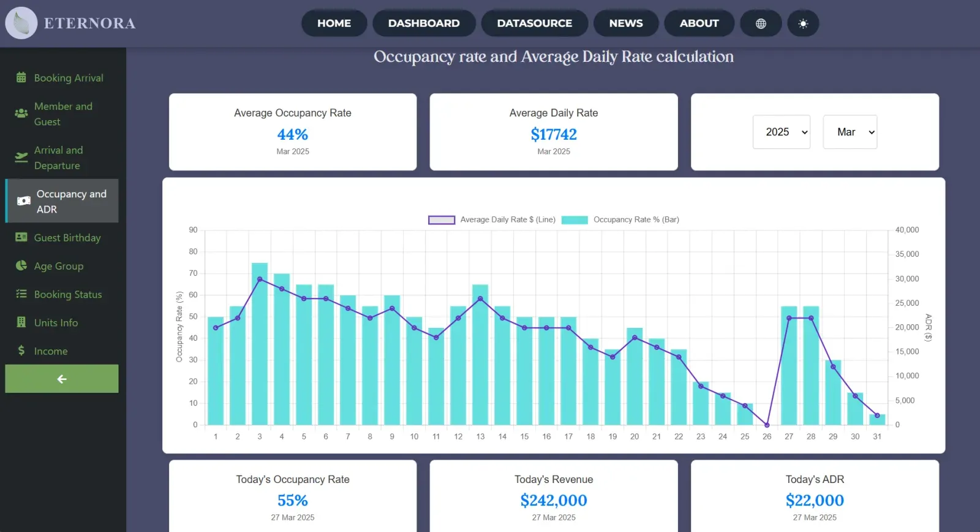Click Income dollar icon
The height and width of the screenshot is (532, 980).
tap(21, 350)
